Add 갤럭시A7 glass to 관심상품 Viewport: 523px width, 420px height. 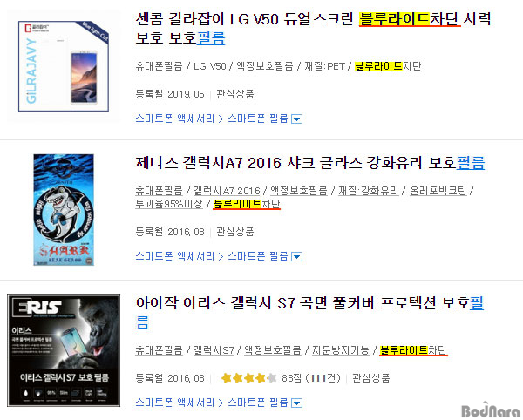click(x=235, y=232)
